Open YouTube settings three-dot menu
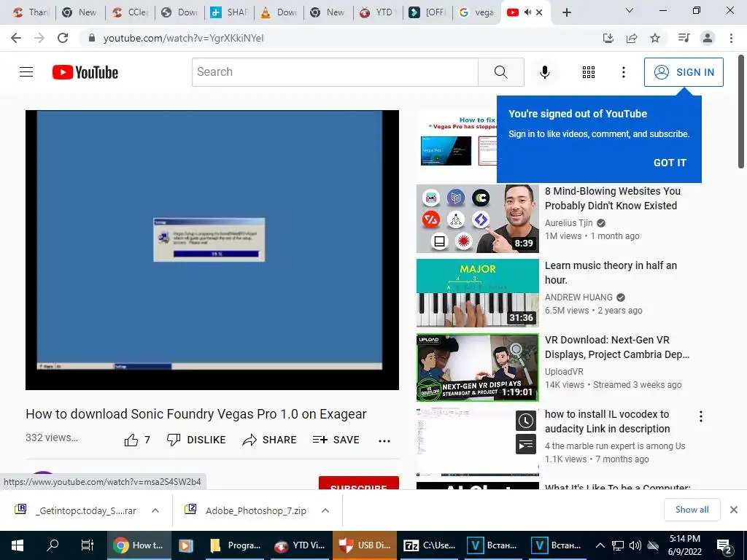 (x=623, y=72)
